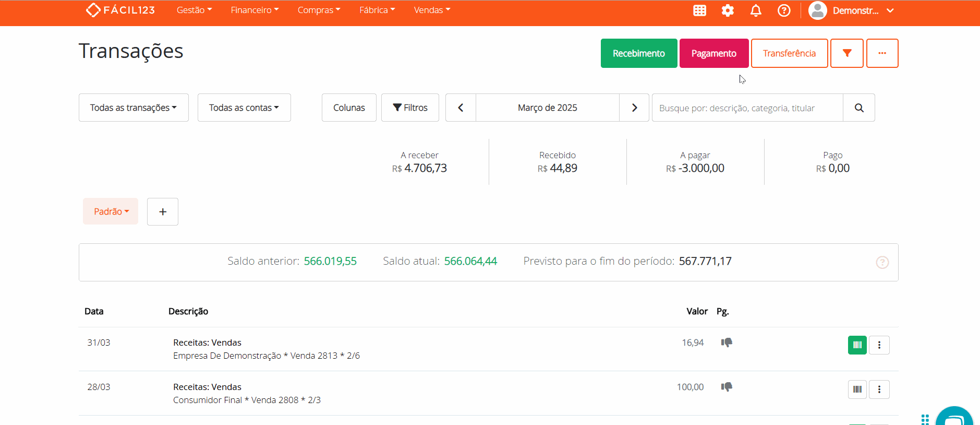This screenshot has height=425, width=980.
Task: Open the Vendas menu
Action: (x=432, y=10)
